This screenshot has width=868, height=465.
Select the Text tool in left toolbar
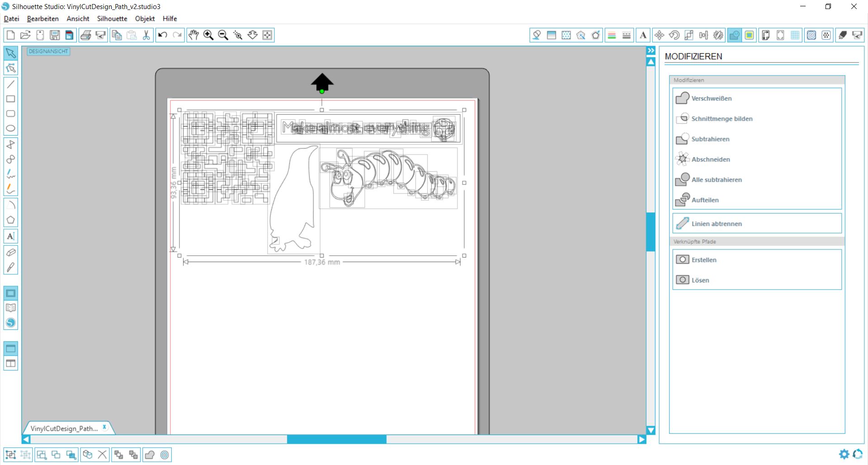click(11, 236)
